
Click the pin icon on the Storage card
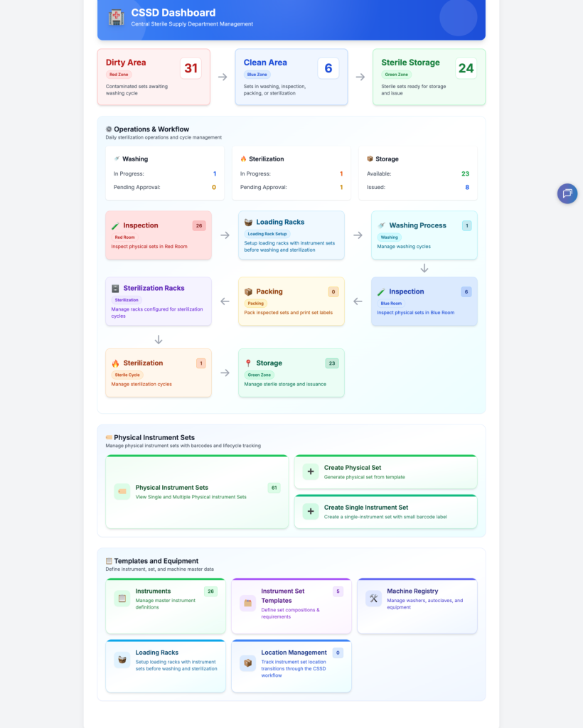pyautogui.click(x=248, y=363)
